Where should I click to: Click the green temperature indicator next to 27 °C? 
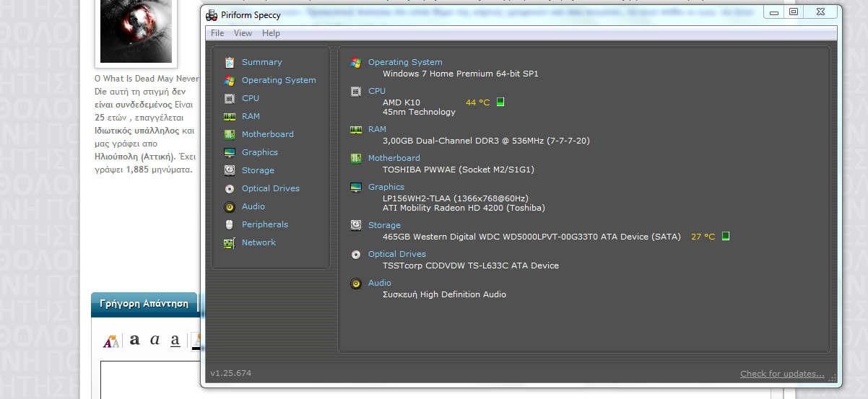tap(726, 236)
